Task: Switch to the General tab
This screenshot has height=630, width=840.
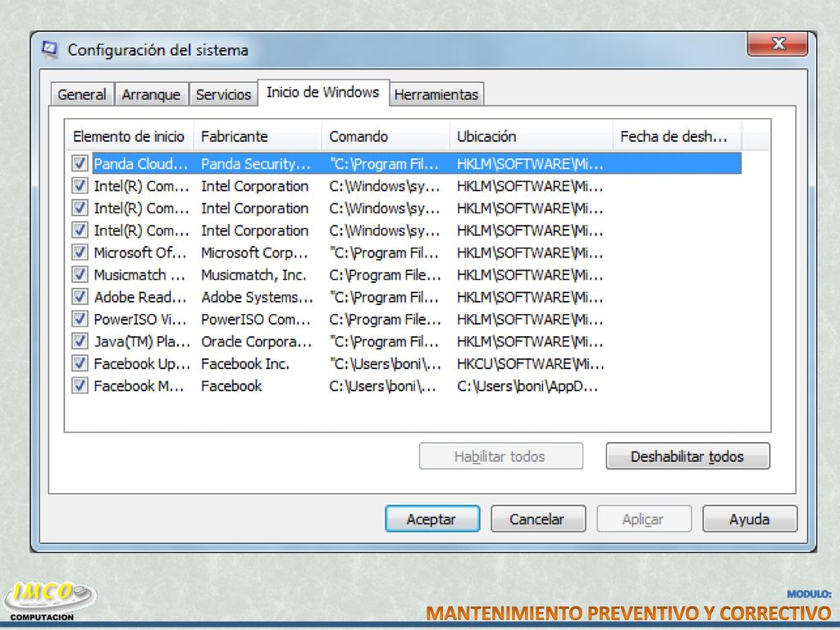Action: coord(82,94)
